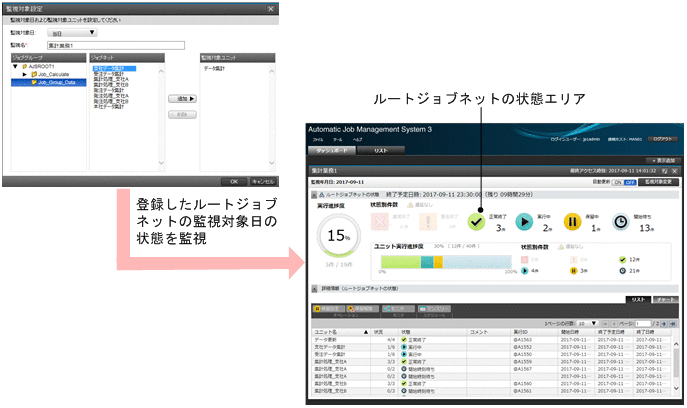Click the faded orange warning-end exclamation icon
Viewport: 687px width, 408px height.
[428, 222]
